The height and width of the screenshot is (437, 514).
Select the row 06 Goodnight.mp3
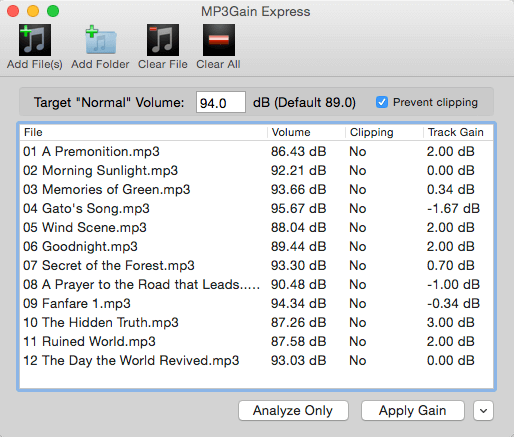pyautogui.click(x=256, y=247)
